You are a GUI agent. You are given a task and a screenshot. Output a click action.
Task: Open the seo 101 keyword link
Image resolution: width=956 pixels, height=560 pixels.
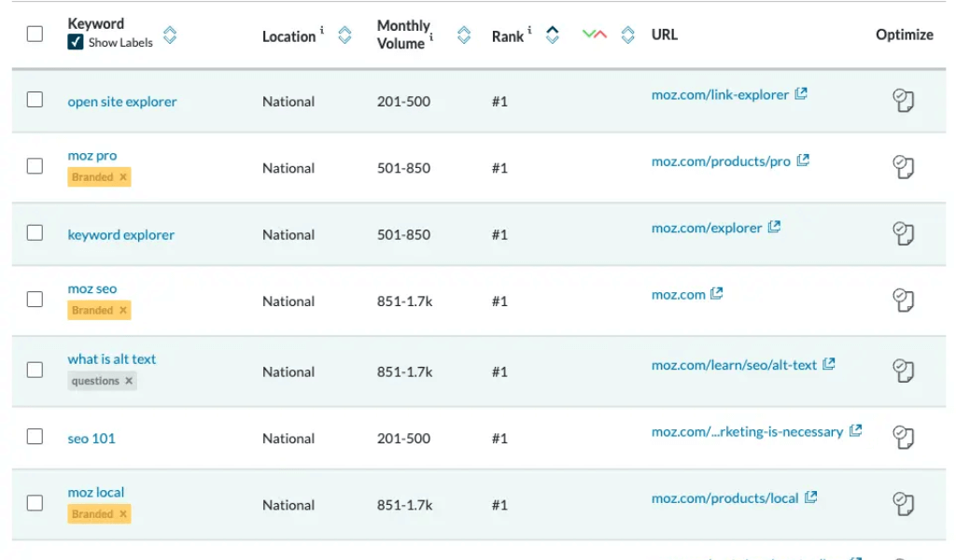pyautogui.click(x=91, y=438)
